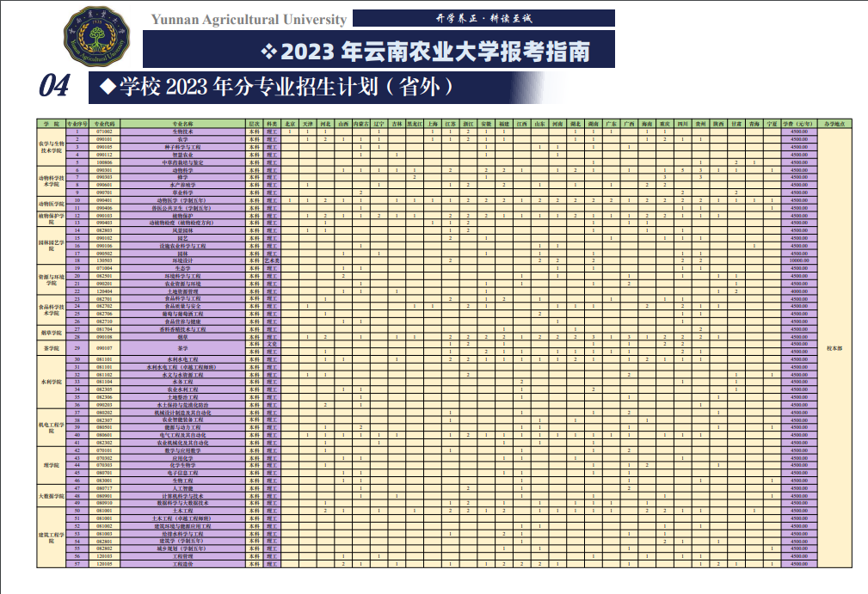Click the '城乡规划（学制五年）' major cell

point(182,548)
